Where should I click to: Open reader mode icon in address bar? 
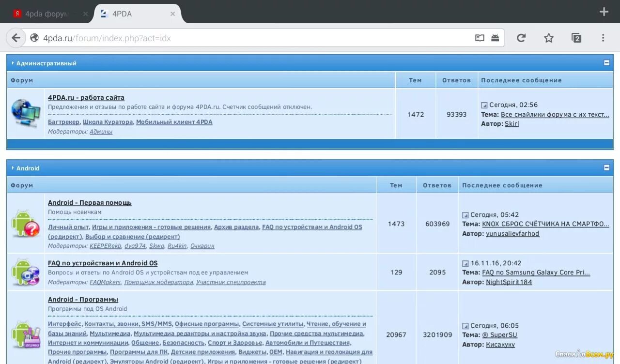(x=480, y=38)
